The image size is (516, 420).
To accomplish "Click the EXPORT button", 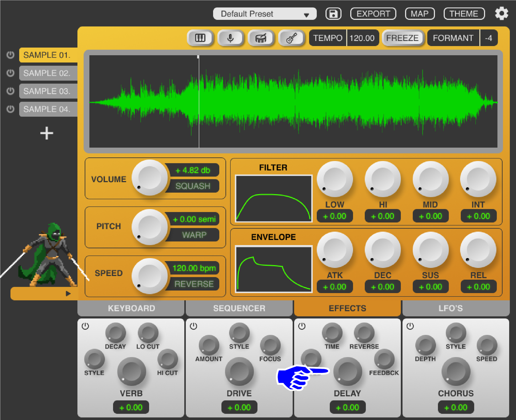I will [373, 14].
